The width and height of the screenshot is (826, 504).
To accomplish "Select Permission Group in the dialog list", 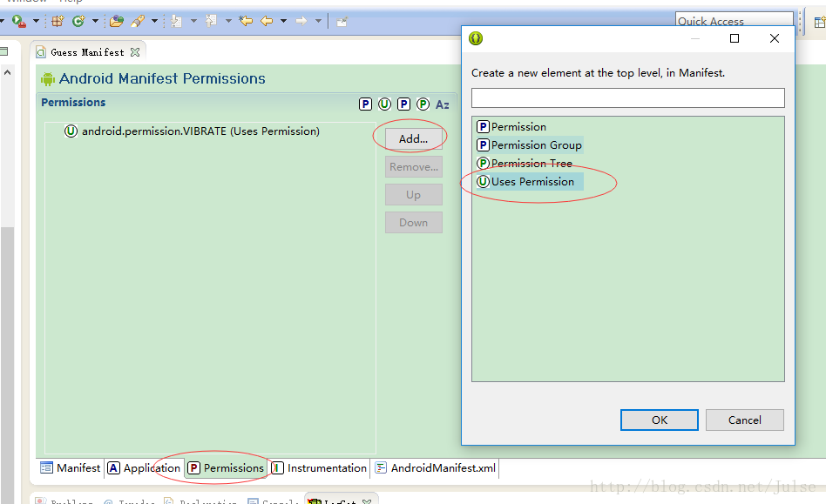I will tap(530, 144).
